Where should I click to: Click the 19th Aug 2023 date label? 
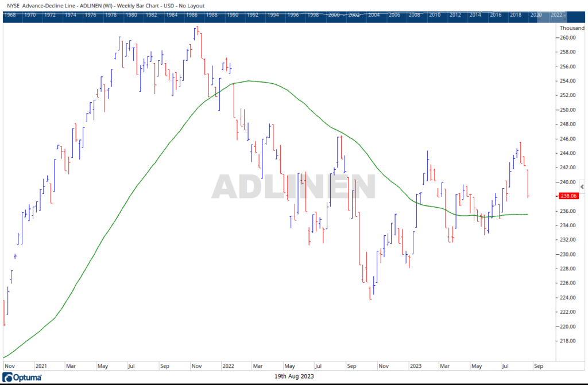click(x=294, y=376)
